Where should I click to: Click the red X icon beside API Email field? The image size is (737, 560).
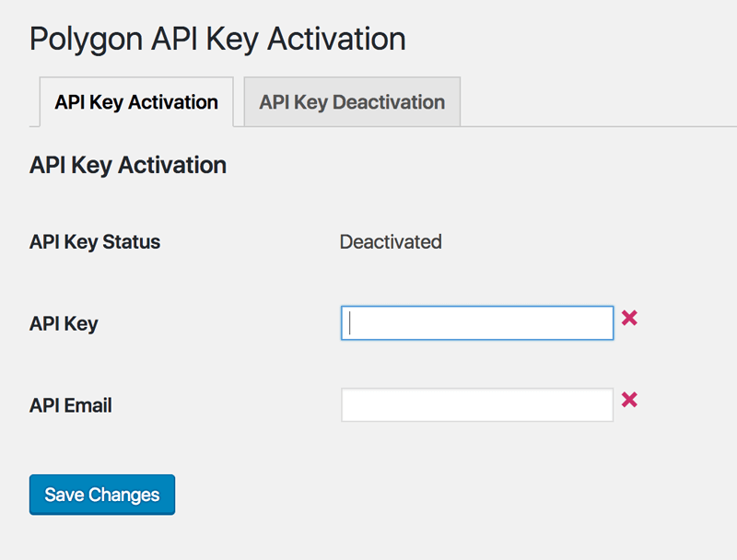pos(629,400)
